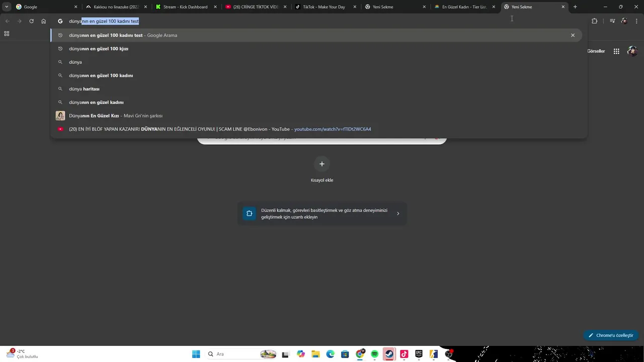Open the Scam Line YouTube video suggestion
Viewport: 644px width, 362px height.
point(316,129)
